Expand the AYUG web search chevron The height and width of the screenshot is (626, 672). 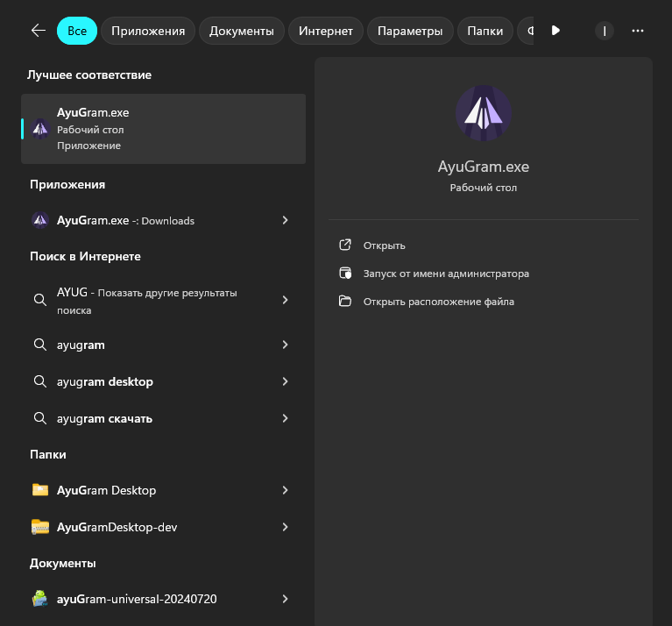click(285, 300)
